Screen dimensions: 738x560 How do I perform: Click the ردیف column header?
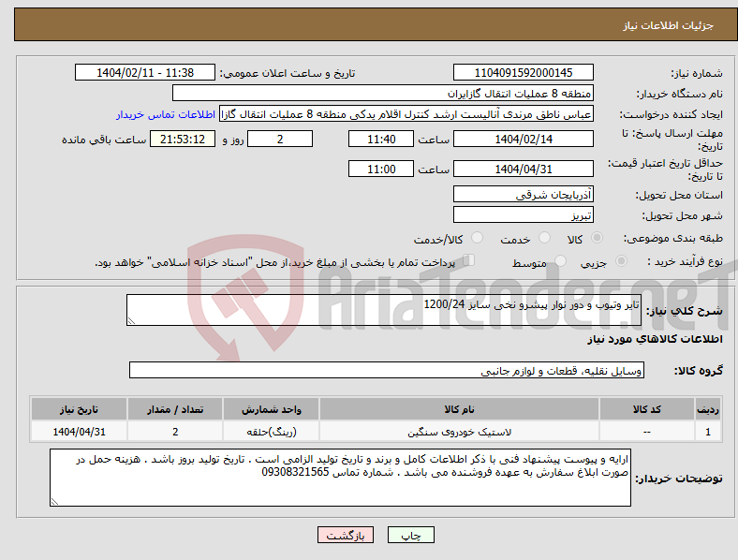tap(707, 409)
